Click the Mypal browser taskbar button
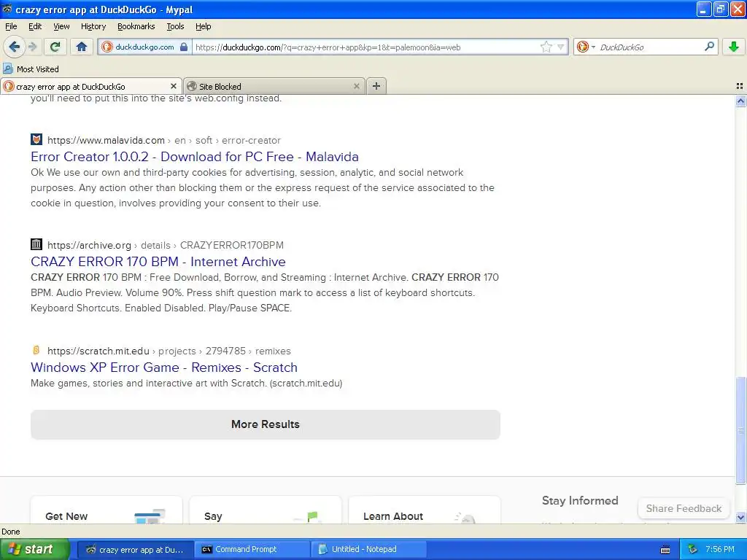The image size is (747, 560). pos(135,549)
